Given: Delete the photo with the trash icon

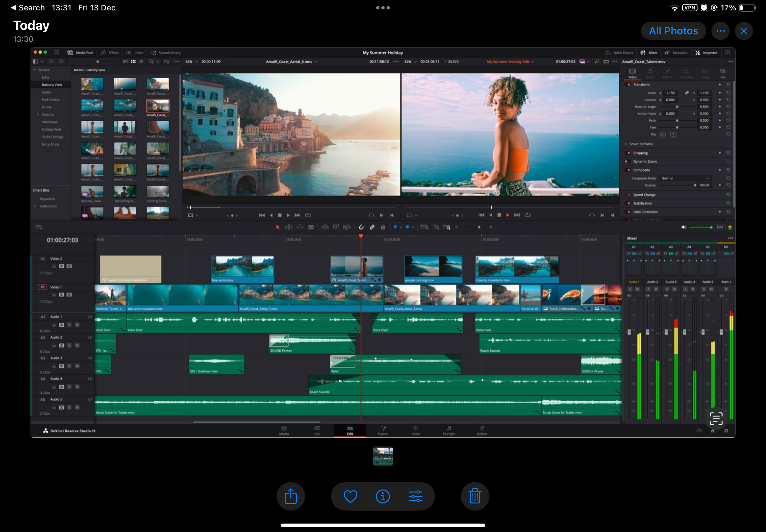Looking at the screenshot, I should tap(475, 496).
